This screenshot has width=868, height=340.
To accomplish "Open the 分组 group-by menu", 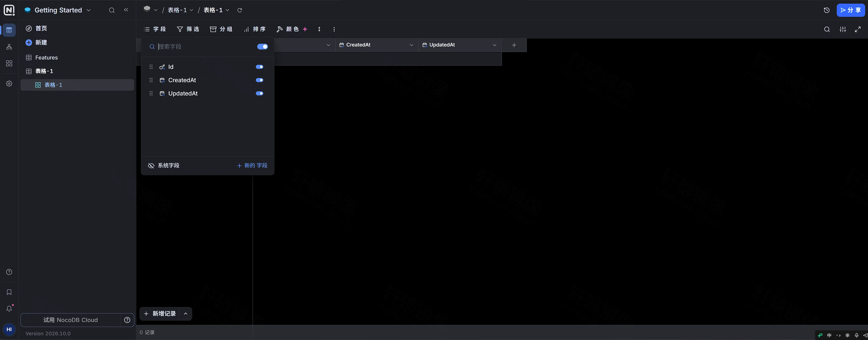I will point(221,29).
